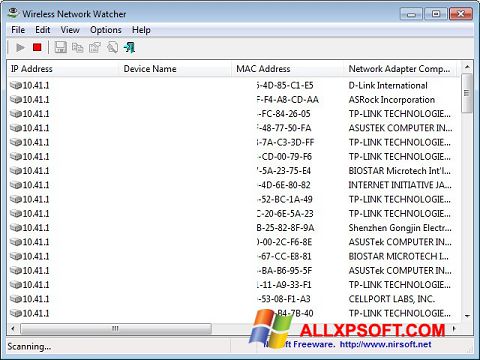The width and height of the screenshot is (480, 360).
Task: Select the device icon in the ASRock Incorporation row
Action: coord(16,100)
